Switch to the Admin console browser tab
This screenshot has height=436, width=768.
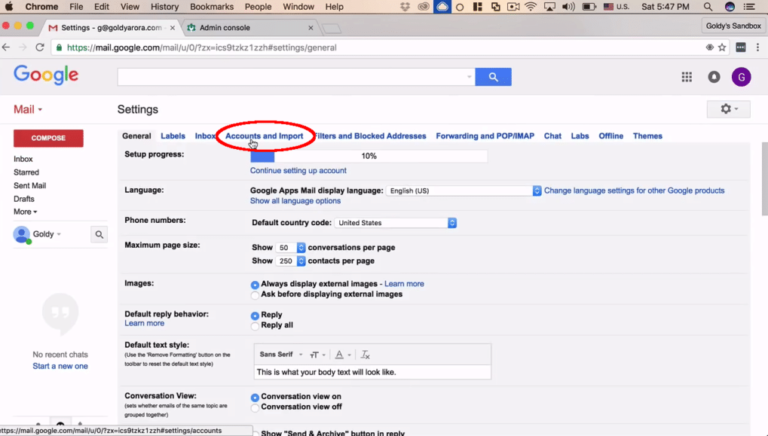coord(249,28)
